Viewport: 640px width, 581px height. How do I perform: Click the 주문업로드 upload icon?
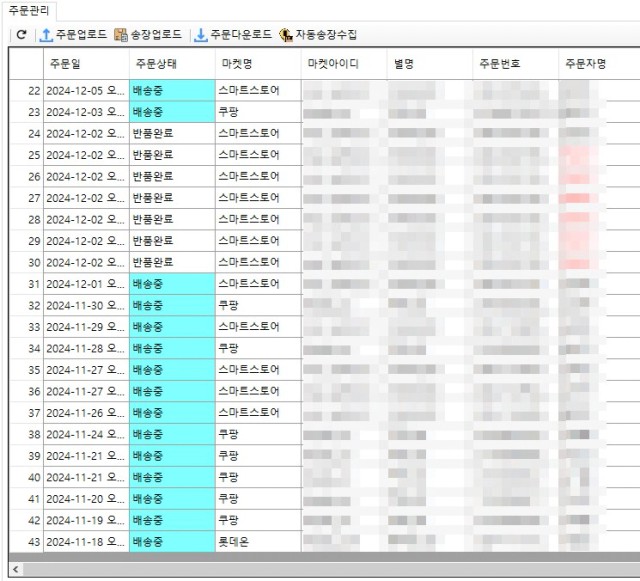tap(46, 35)
